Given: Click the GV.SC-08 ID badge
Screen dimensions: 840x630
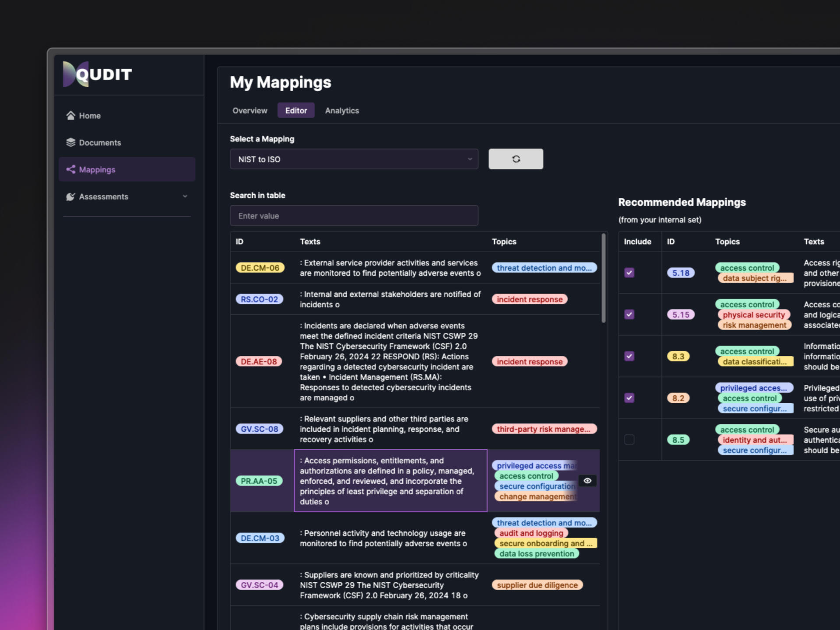Looking at the screenshot, I should click(x=259, y=429).
